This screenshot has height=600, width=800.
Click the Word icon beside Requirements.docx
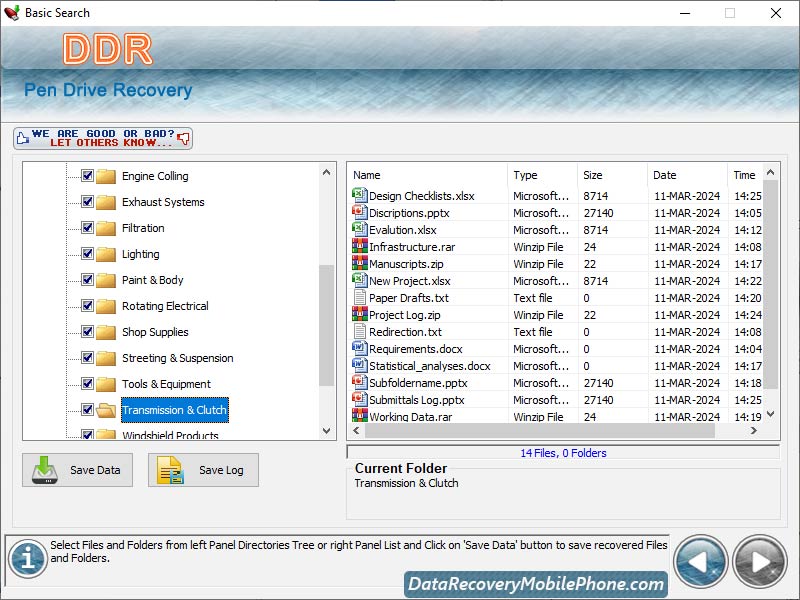pos(360,348)
